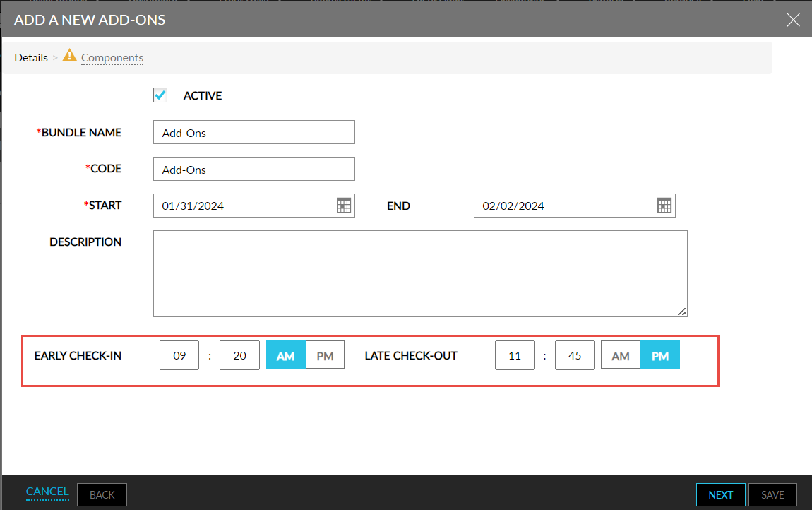Go to the Components step
This screenshot has width=812, height=510.
pyautogui.click(x=112, y=58)
